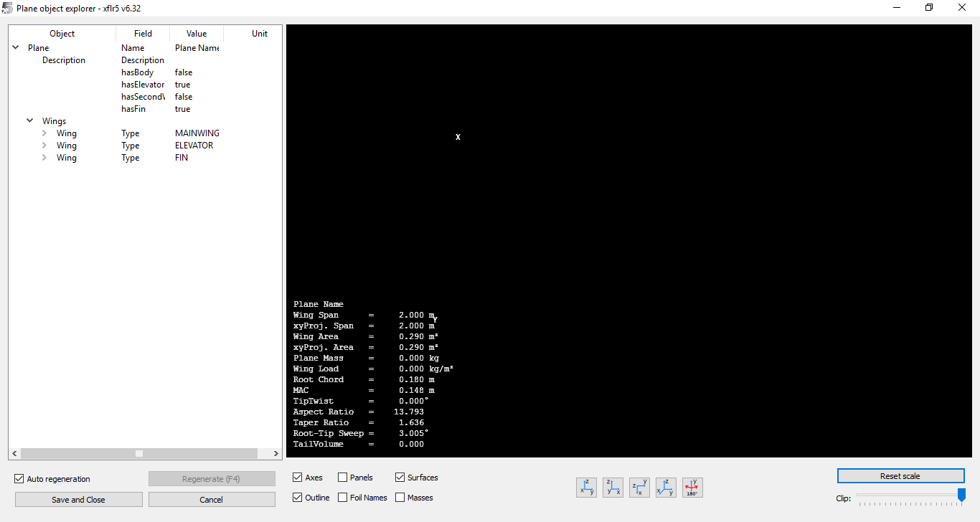Click the horizontal scrollbar thumb in the tree panel
The height and width of the screenshot is (522, 980).
(x=139, y=453)
